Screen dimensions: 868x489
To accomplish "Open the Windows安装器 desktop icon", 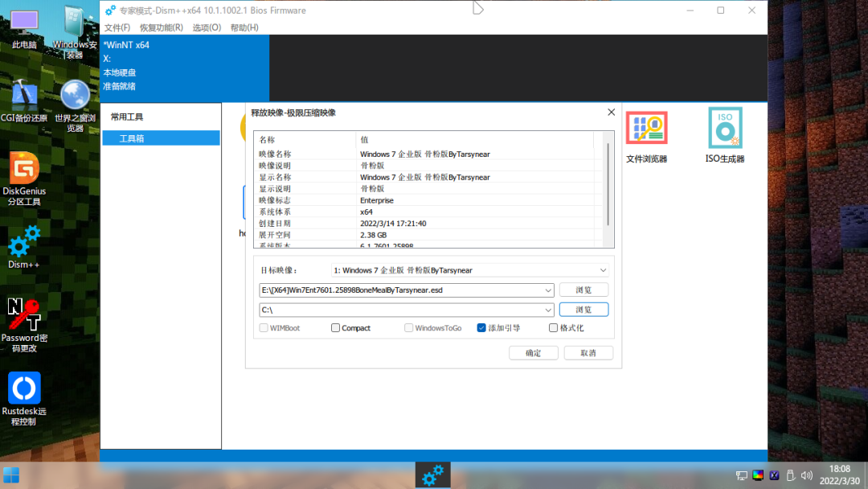I will (x=74, y=32).
